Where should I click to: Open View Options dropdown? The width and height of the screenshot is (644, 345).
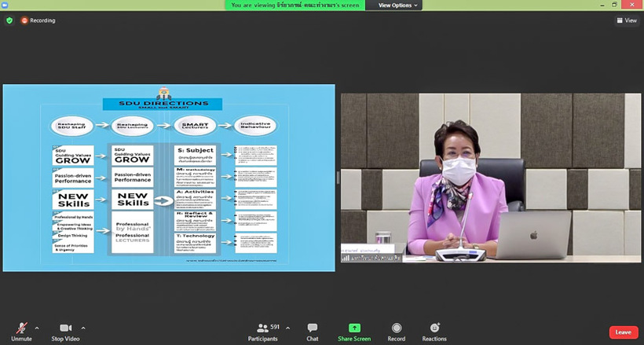pos(397,6)
